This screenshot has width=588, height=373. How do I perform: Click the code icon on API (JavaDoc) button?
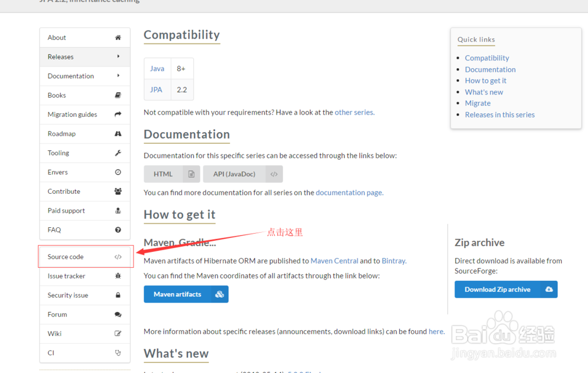click(x=274, y=174)
